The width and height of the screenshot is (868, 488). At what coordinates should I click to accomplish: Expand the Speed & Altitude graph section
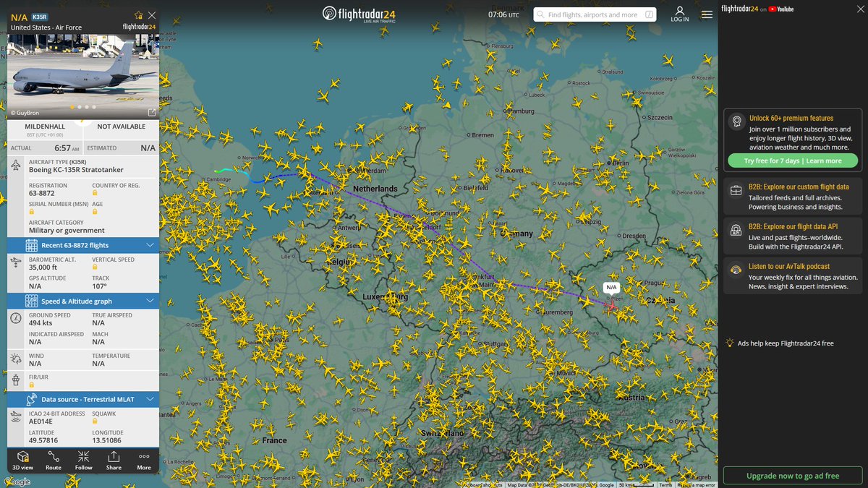83,301
